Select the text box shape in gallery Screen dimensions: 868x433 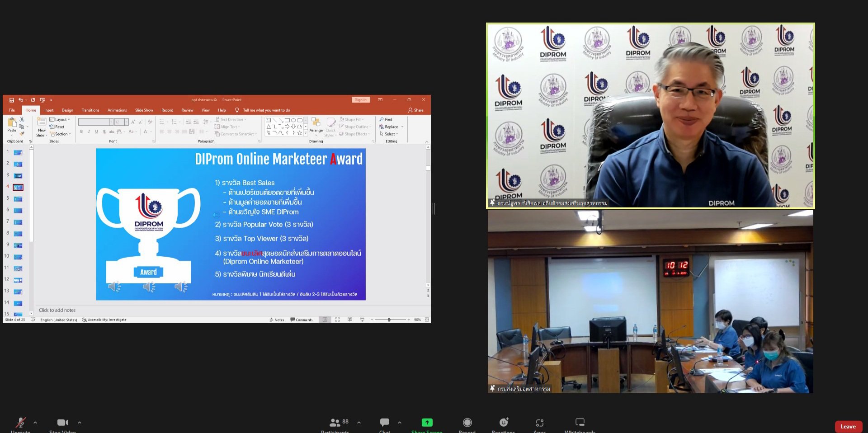pos(268,120)
